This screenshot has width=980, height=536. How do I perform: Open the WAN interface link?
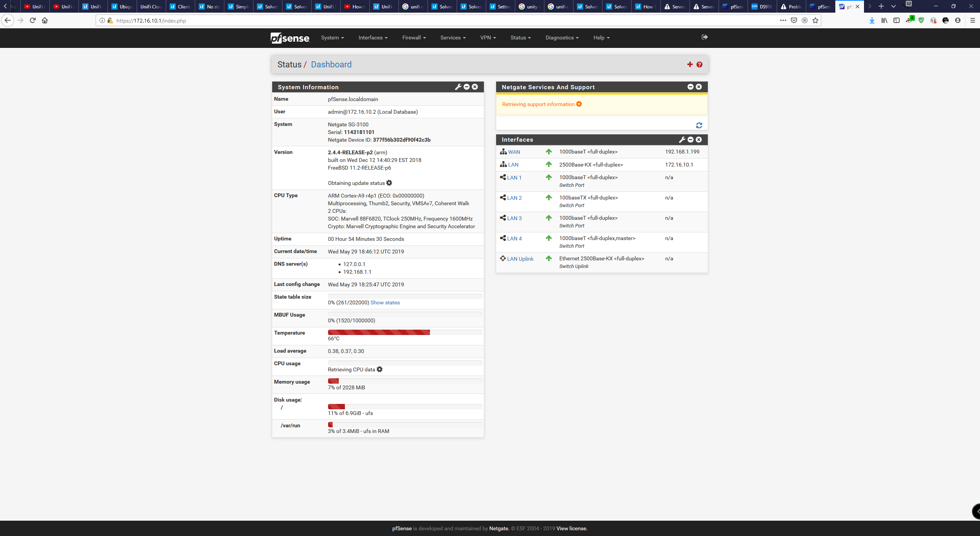coord(514,152)
